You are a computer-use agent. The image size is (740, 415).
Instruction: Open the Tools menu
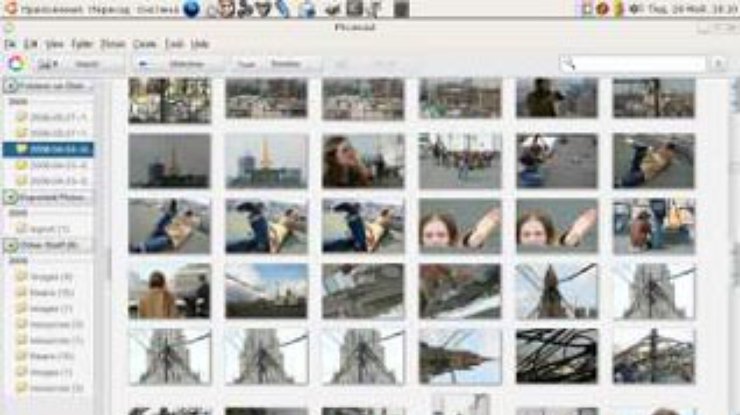[174, 44]
